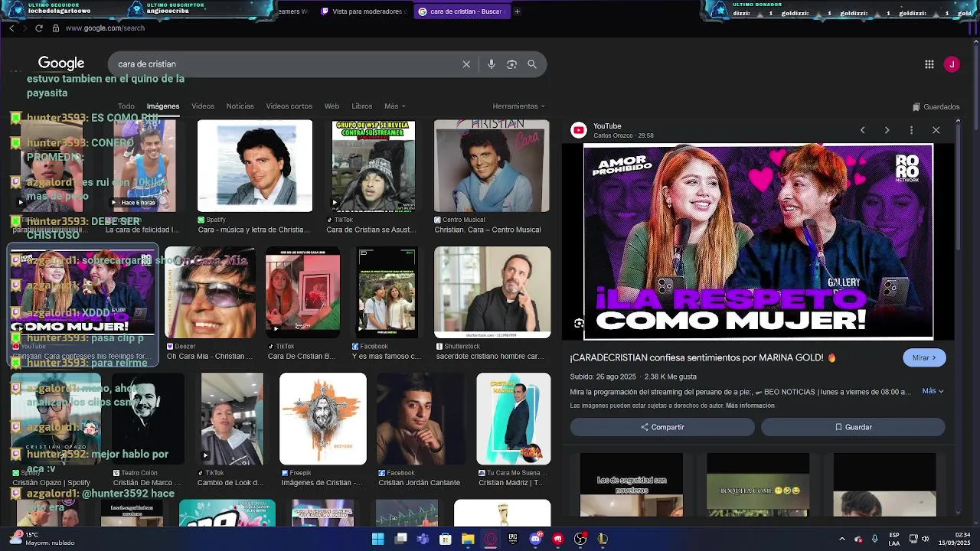Open large LA RESPETO COMO MUJER preview
The width and height of the screenshot is (980, 551).
point(758,242)
